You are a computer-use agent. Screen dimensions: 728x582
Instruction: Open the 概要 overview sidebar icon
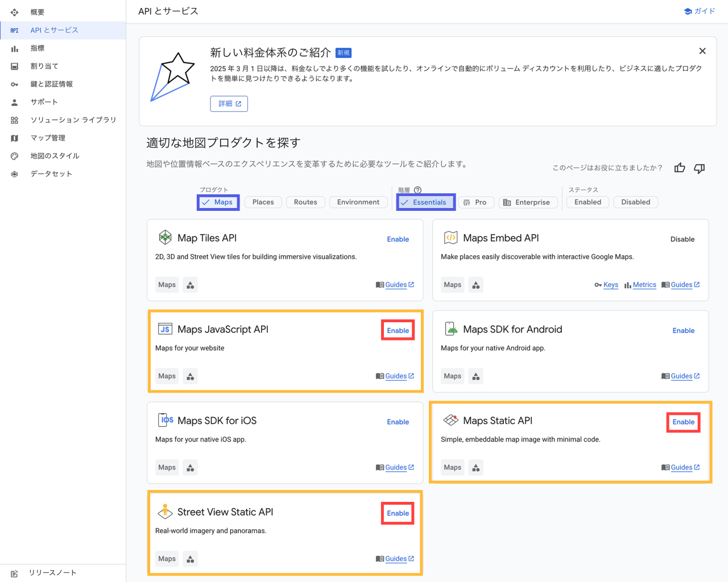click(x=14, y=12)
